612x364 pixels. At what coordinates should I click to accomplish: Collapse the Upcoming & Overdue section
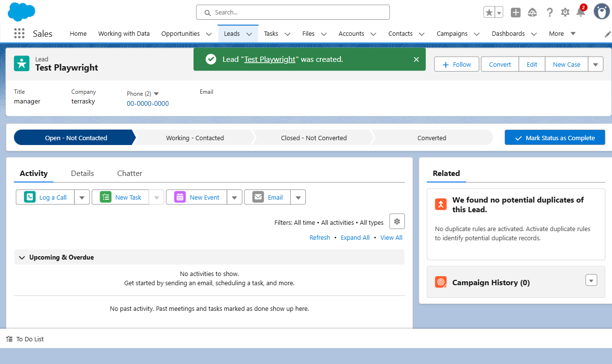[22, 258]
